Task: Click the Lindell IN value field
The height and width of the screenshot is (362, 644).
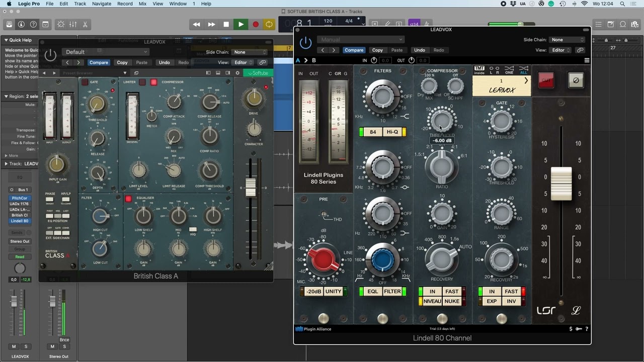Action: tap(385, 60)
